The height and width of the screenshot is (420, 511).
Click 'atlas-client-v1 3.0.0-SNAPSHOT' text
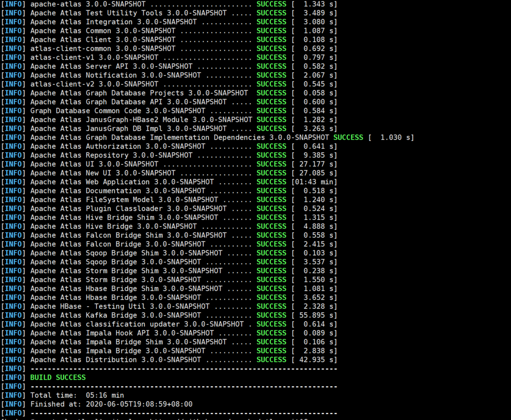tap(94, 57)
